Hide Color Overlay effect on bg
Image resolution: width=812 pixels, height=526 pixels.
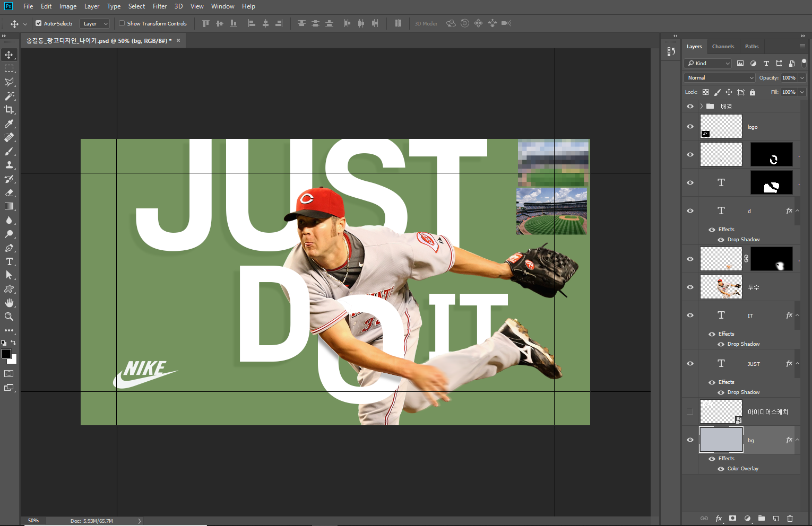[x=721, y=469]
